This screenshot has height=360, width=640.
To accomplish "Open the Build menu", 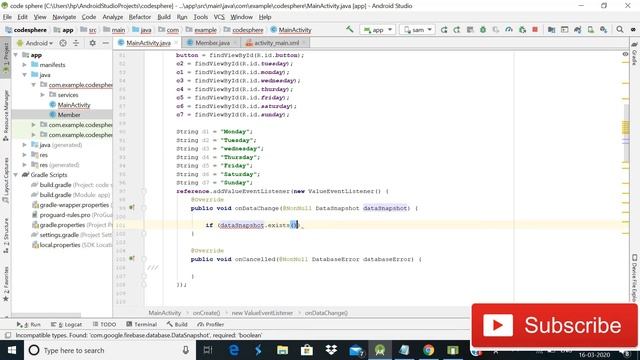I will point(164,17).
